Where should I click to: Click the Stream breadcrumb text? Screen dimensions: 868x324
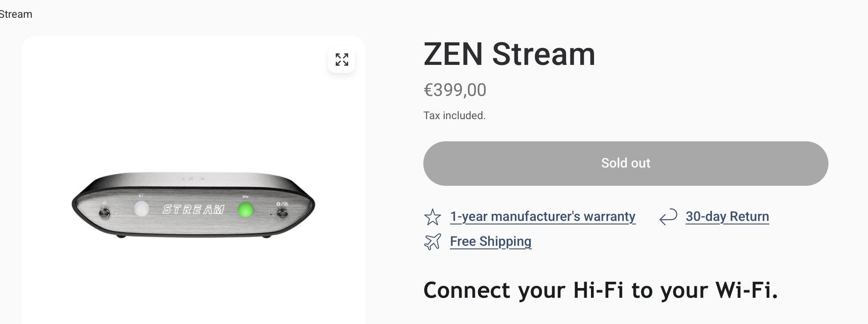point(16,14)
